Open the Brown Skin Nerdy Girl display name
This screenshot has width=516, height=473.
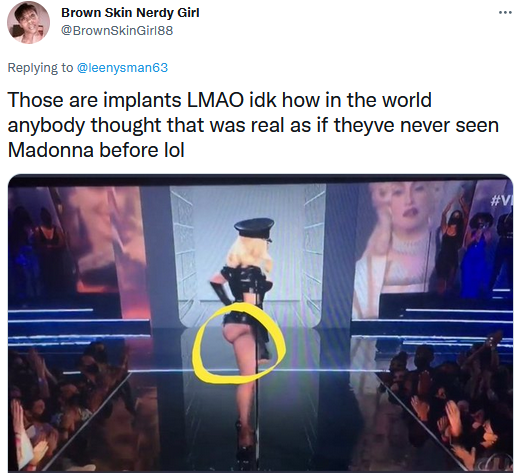coord(130,13)
